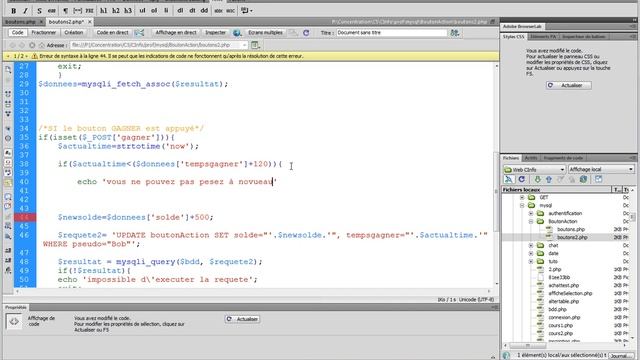The height and width of the screenshot is (360, 640).
Task: Expand Files panel to show local and remote
Action: pos(598,179)
